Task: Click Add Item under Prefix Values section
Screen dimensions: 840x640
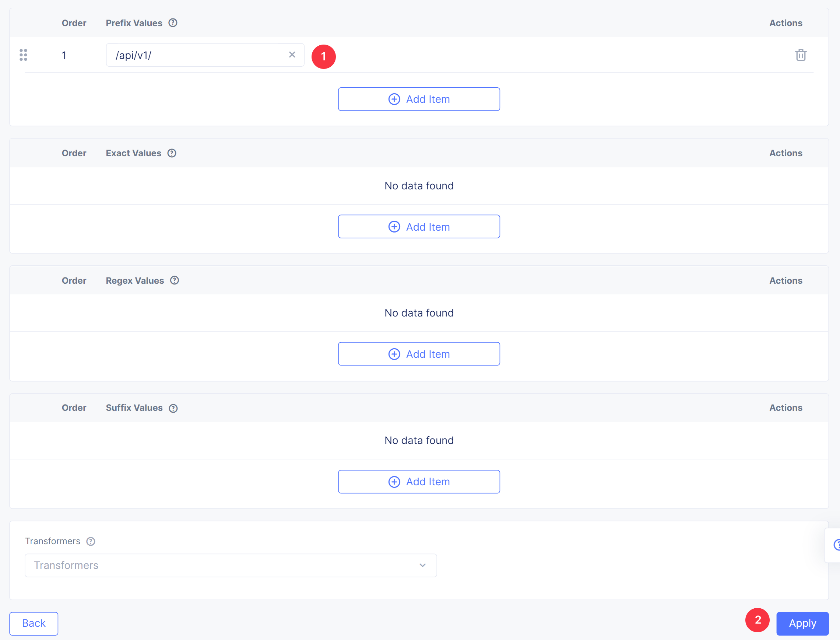Action: tap(419, 99)
